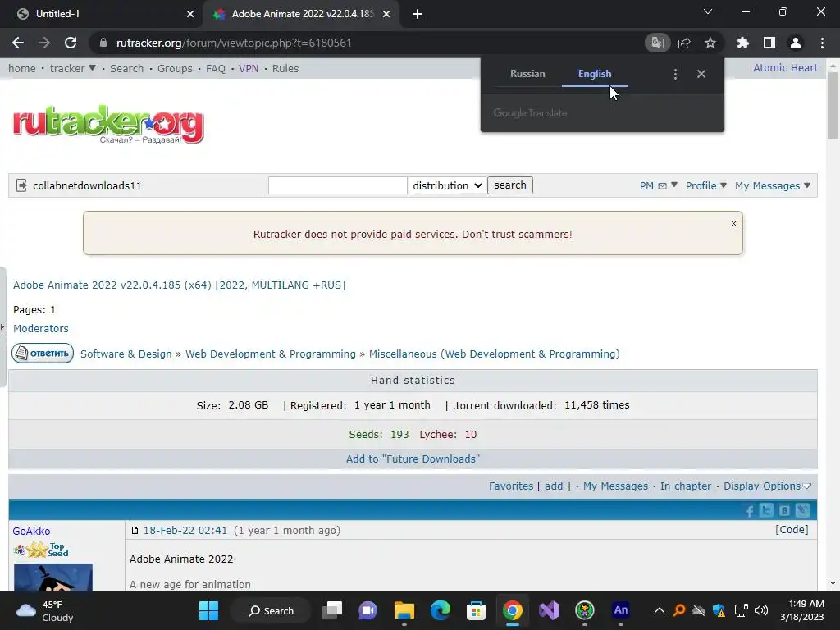840x630 pixels.
Task: Click the search button
Action: tap(510, 185)
